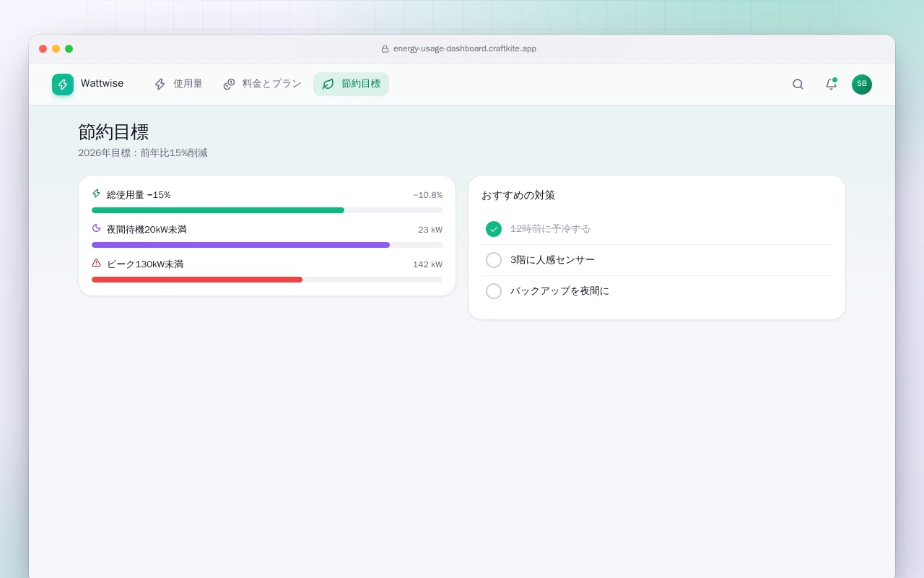Open the 料金とプラン tab
Viewport: 924px width, 578px height.
(262, 85)
